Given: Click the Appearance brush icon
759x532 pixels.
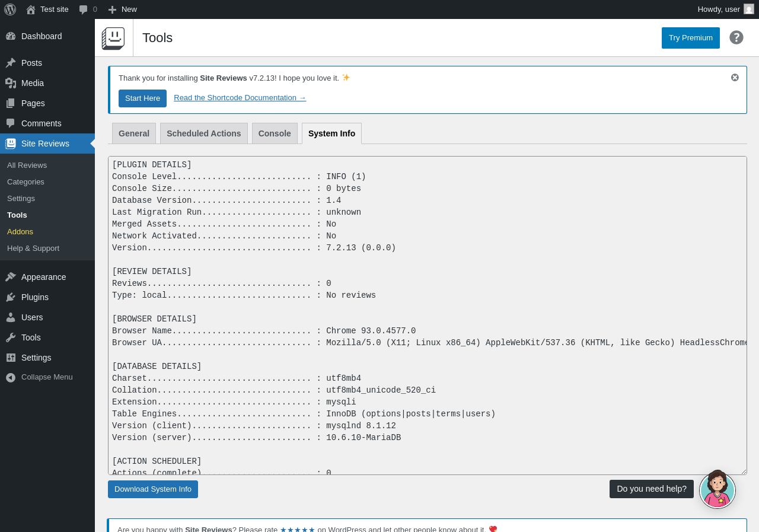Looking at the screenshot, I should 11,277.
